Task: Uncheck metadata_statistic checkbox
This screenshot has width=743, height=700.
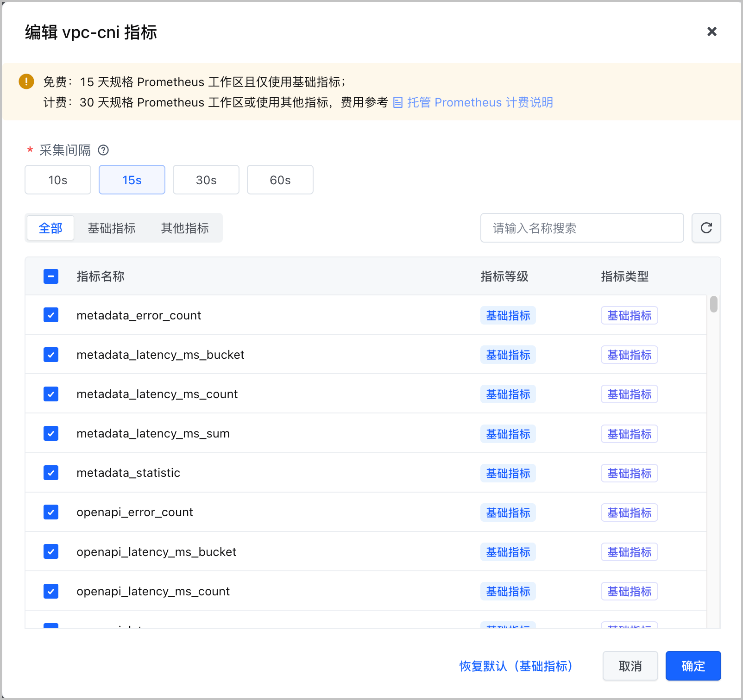Action: click(51, 473)
